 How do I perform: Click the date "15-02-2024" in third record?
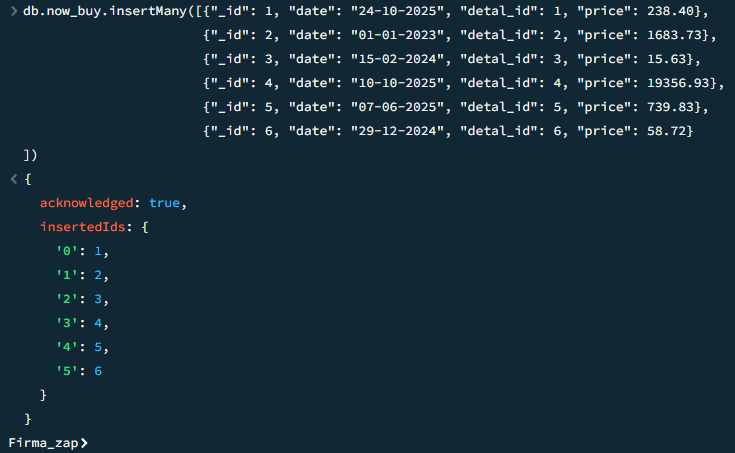click(x=397, y=59)
